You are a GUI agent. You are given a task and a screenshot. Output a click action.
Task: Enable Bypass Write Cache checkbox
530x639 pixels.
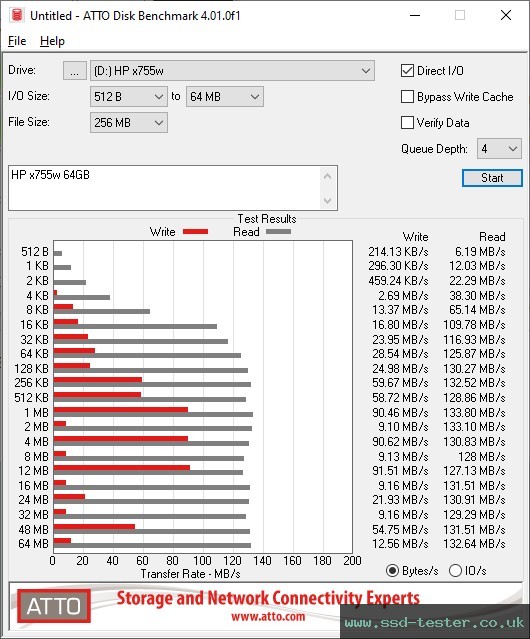(407, 97)
